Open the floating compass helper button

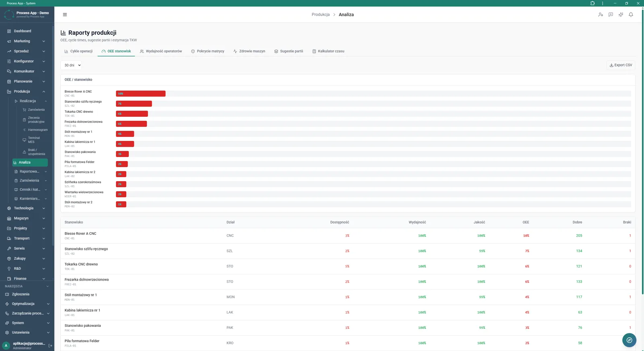click(x=629, y=340)
